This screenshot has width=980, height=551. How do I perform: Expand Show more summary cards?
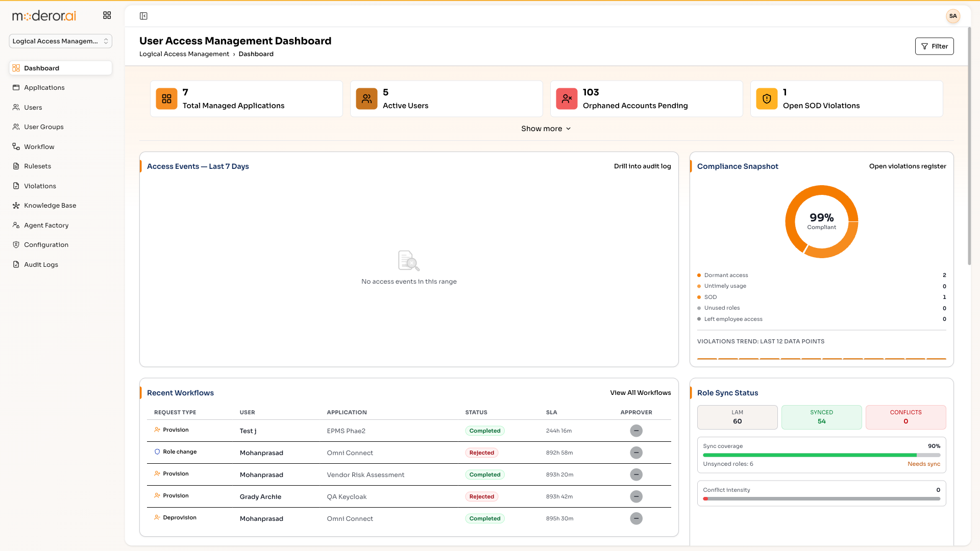(546, 129)
